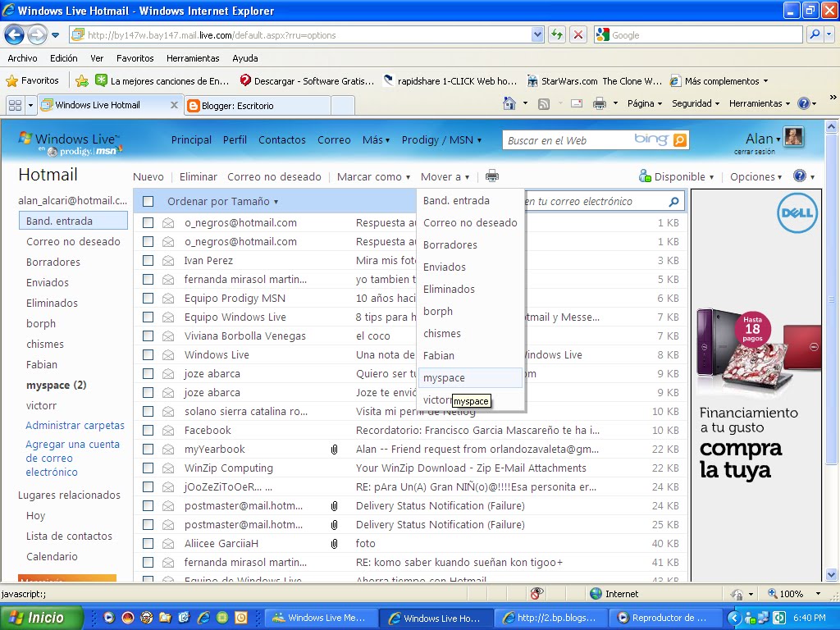Click the Windows Live logo
840x630 pixels.
click(70, 144)
